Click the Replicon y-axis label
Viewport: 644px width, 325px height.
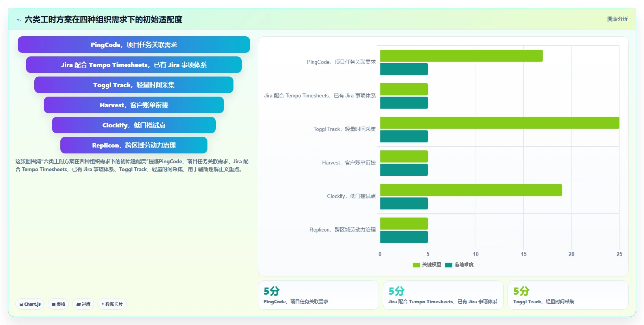coord(343,230)
